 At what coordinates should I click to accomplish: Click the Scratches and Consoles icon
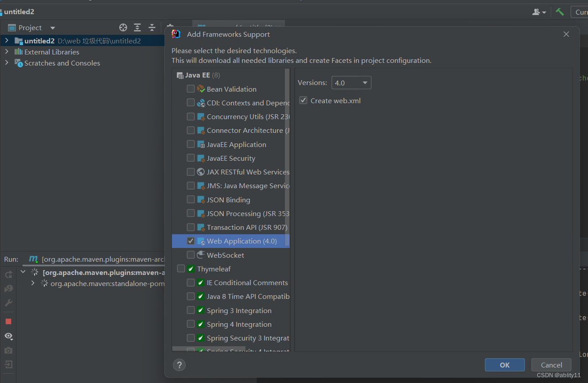[18, 63]
